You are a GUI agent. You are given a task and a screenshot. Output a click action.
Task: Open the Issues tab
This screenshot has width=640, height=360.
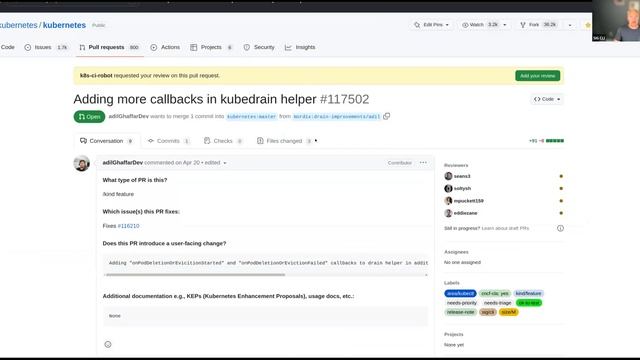pyautogui.click(x=46, y=47)
